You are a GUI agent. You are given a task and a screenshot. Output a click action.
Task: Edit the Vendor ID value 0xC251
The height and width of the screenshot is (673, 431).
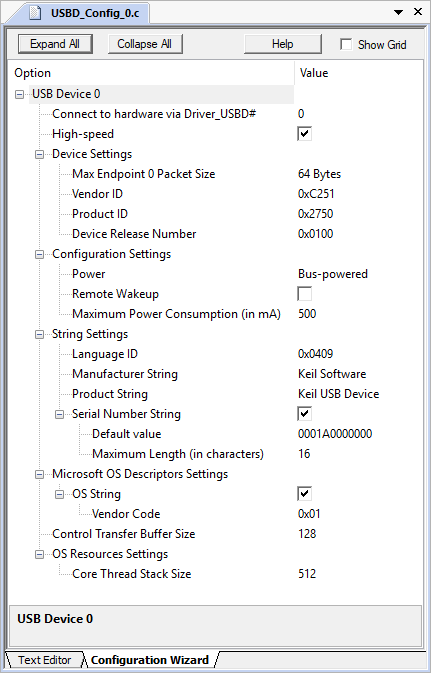pyautogui.click(x=316, y=194)
